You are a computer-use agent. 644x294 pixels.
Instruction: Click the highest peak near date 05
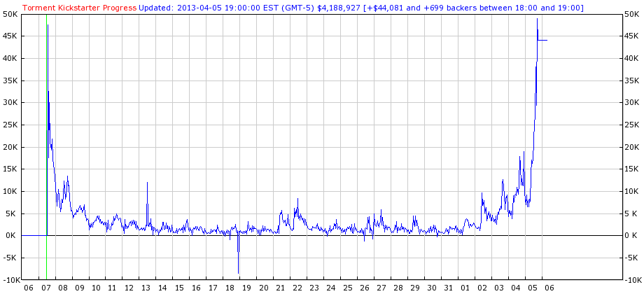pos(537,21)
